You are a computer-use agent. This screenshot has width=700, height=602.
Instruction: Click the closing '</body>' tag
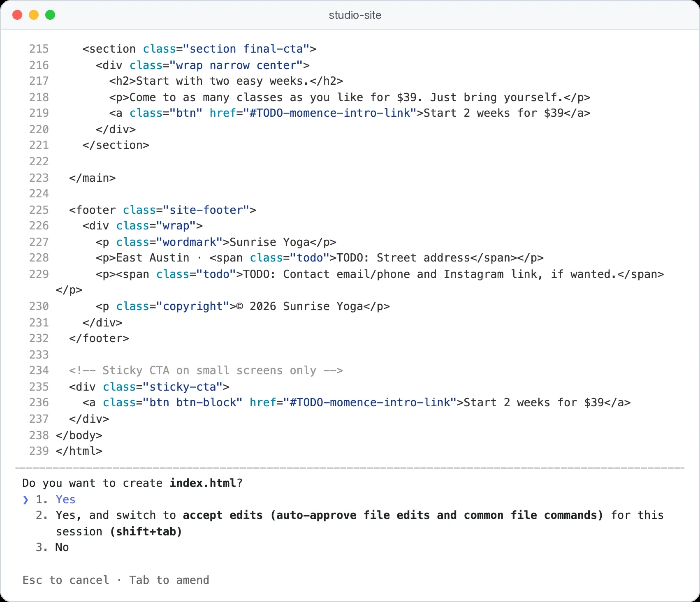[79, 435]
